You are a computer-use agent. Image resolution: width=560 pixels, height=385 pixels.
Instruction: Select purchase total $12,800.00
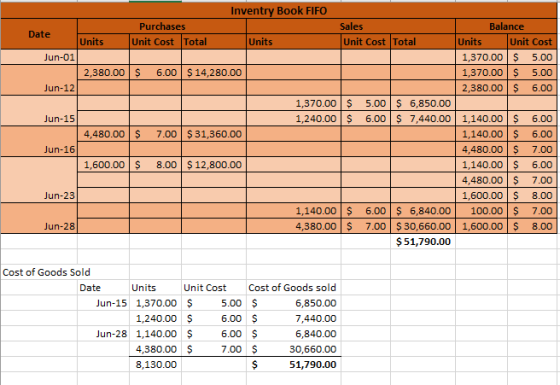coord(214,165)
